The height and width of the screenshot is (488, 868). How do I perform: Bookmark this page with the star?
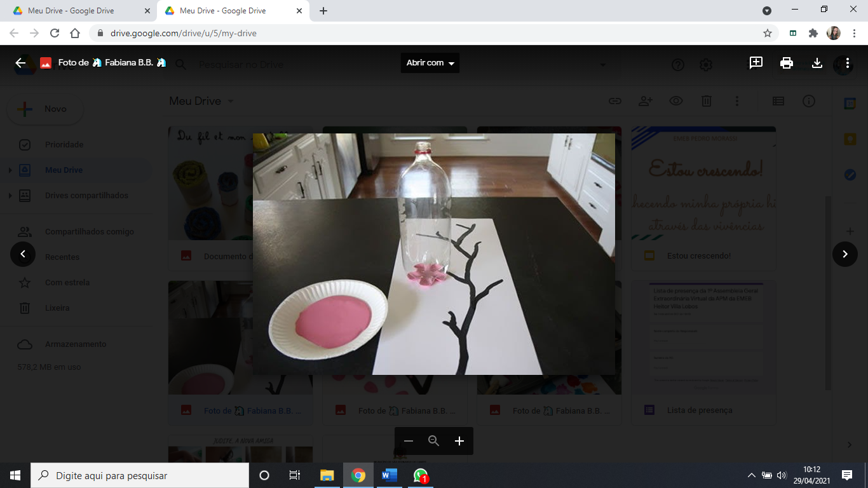(x=768, y=33)
